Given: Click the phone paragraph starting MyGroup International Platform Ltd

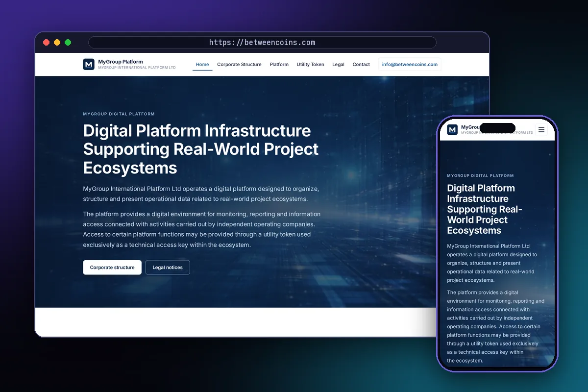Looking at the screenshot, I should click(x=492, y=263).
